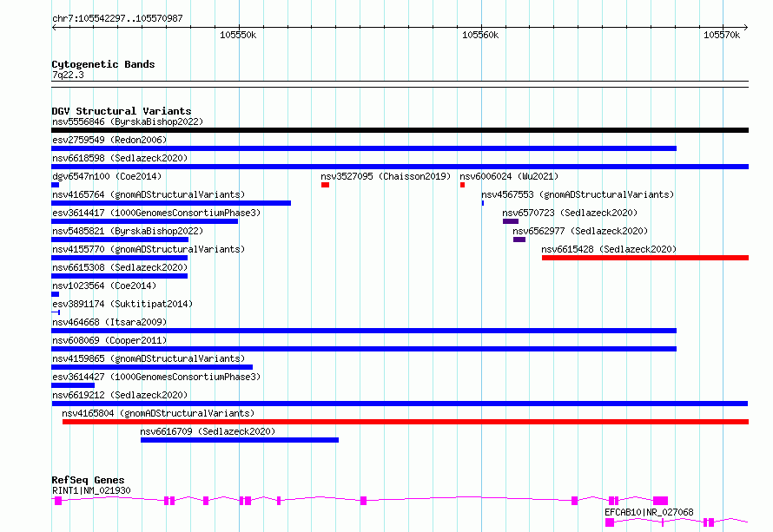Open the nsv6615428 (Sedlazeck2020) label
The width and height of the screenshot is (773, 532).
point(609,249)
